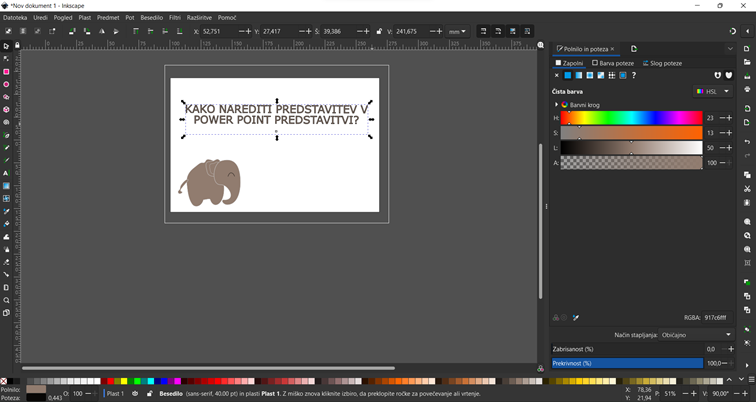Screen dimensions: 756x402
Task: Open the HSL color mode dropdown
Action: coord(713,91)
